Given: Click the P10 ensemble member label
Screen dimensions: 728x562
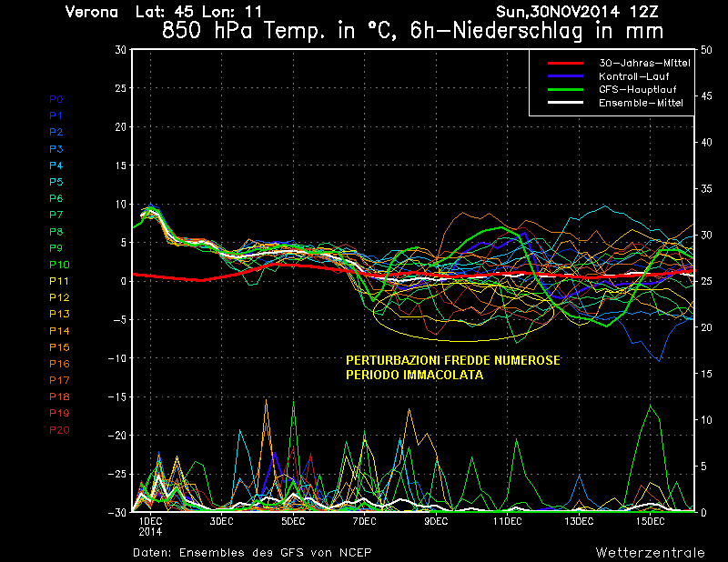Looking at the screenshot, I should point(59,265).
